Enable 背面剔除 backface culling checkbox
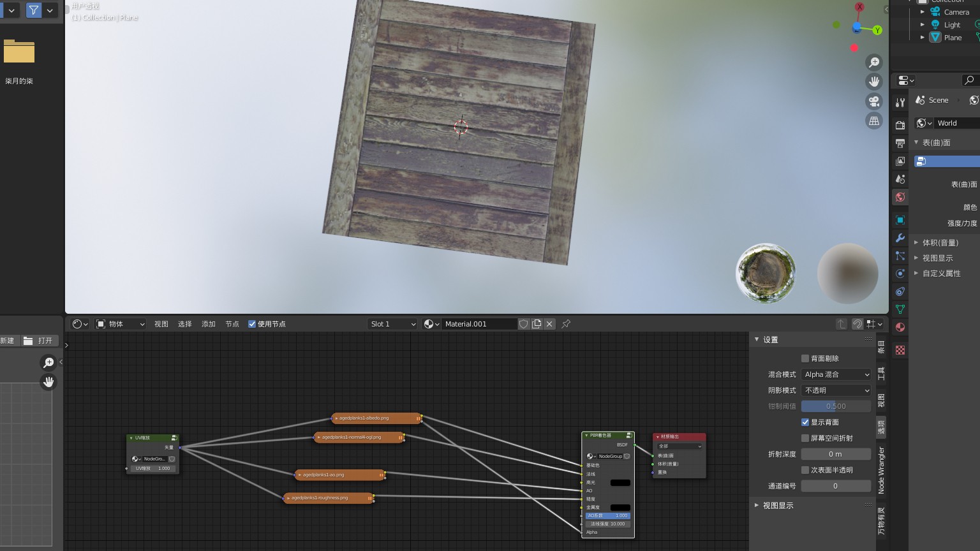The image size is (980, 551). coord(805,358)
